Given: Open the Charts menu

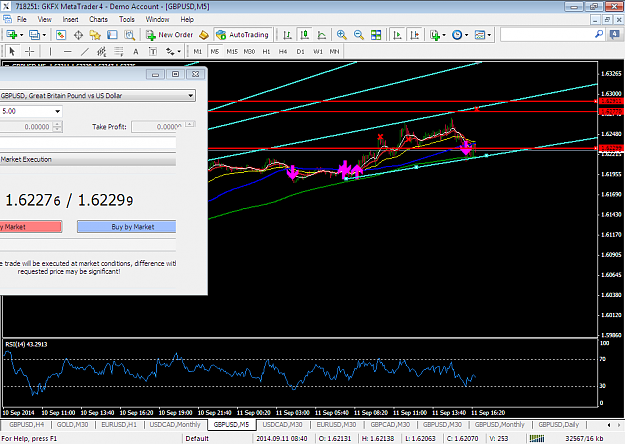Looking at the screenshot, I should pos(98,19).
